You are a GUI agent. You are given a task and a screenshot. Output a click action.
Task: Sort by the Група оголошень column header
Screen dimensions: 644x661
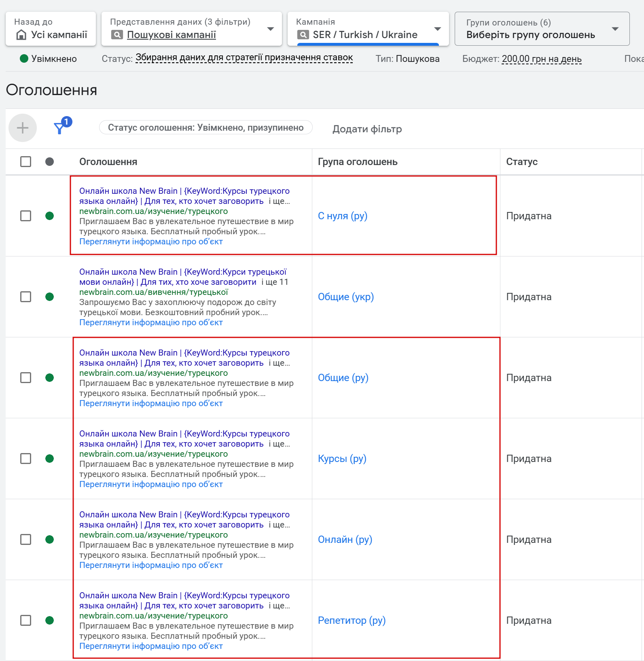pos(358,162)
